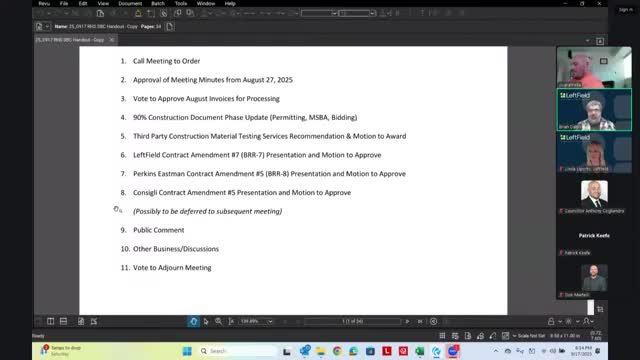
Task: Show hidden system tray icons chevron
Action: [x=496, y=351]
